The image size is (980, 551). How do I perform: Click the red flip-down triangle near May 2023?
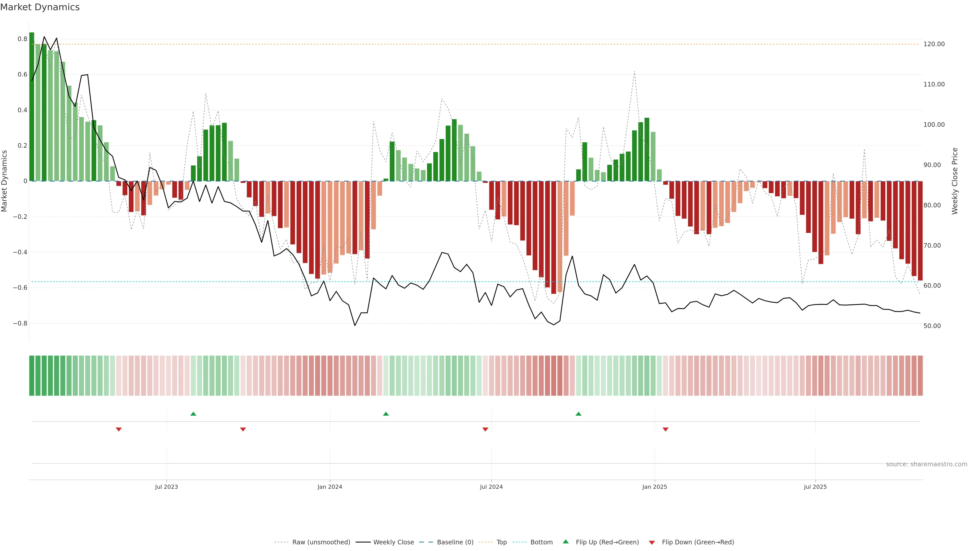119,429
